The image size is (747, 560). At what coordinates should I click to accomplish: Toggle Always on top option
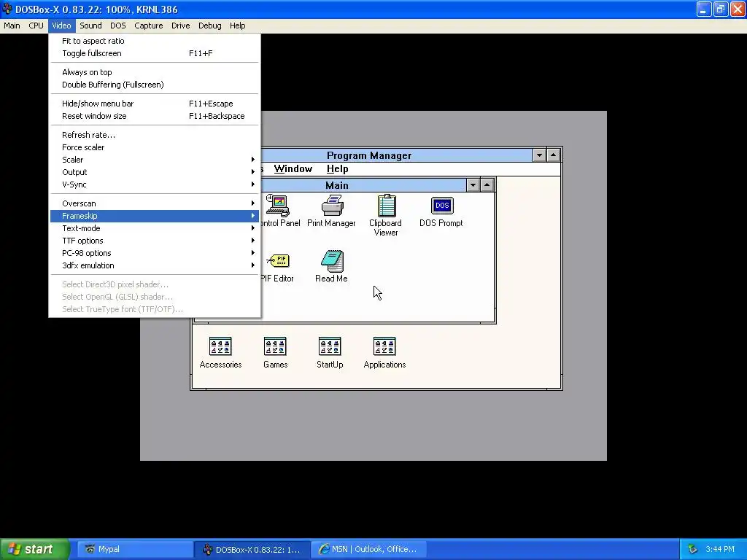coord(155,72)
